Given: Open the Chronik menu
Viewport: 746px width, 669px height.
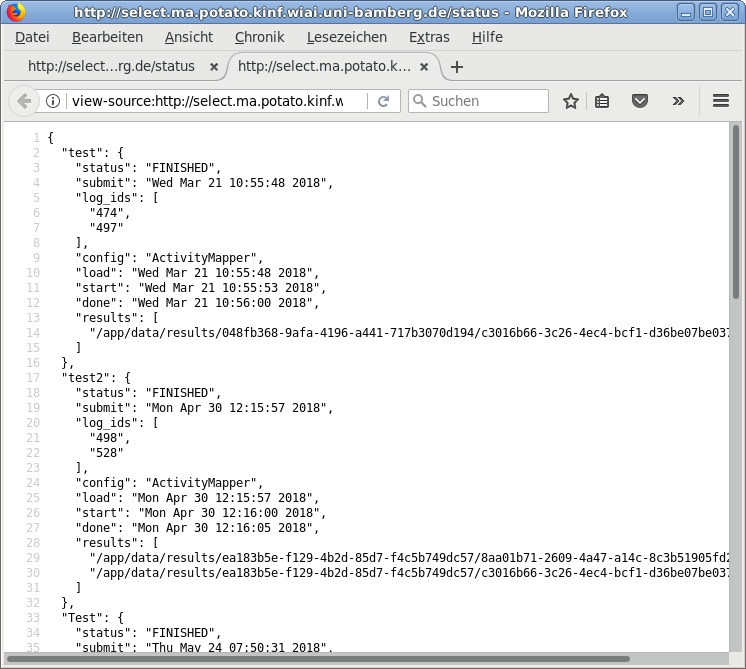Looking at the screenshot, I should (259, 37).
